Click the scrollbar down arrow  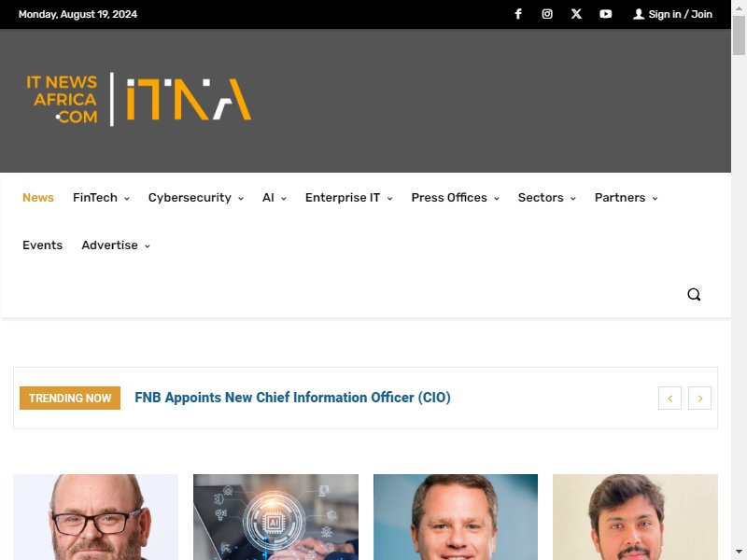click(x=739, y=552)
